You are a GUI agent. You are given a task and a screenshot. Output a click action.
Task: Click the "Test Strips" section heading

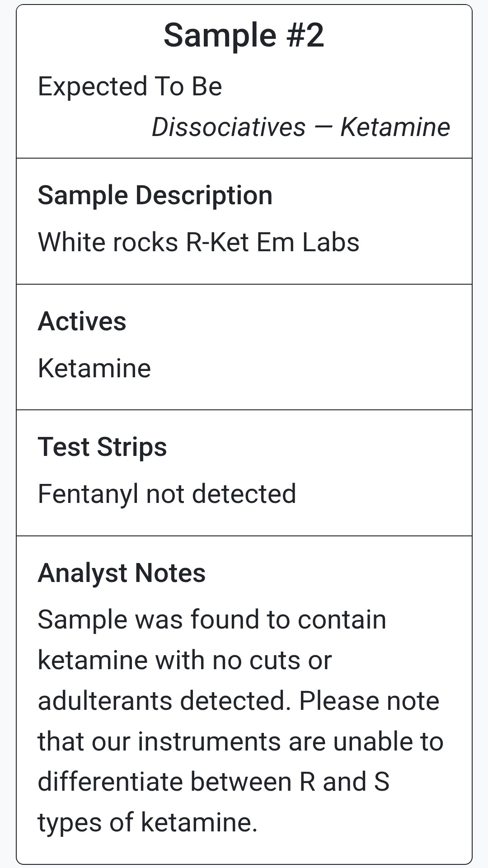(x=102, y=447)
